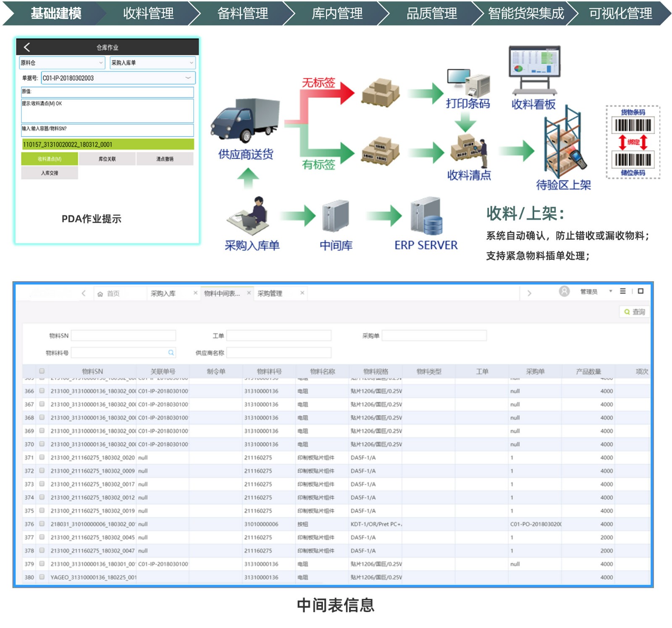Image resolution: width=672 pixels, height=628 pixels.
Task: Click the 管理员 user avatar icon
Action: point(564,291)
